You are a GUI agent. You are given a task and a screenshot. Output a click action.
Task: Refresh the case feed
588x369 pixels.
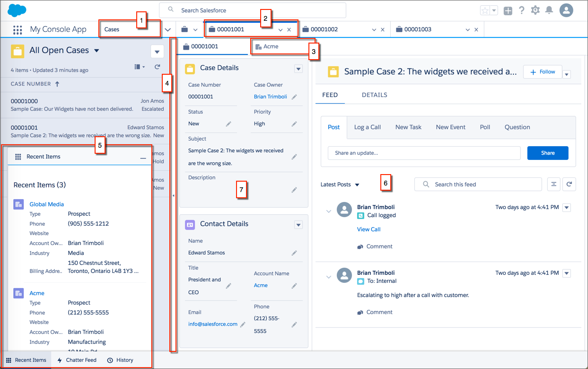coord(569,184)
